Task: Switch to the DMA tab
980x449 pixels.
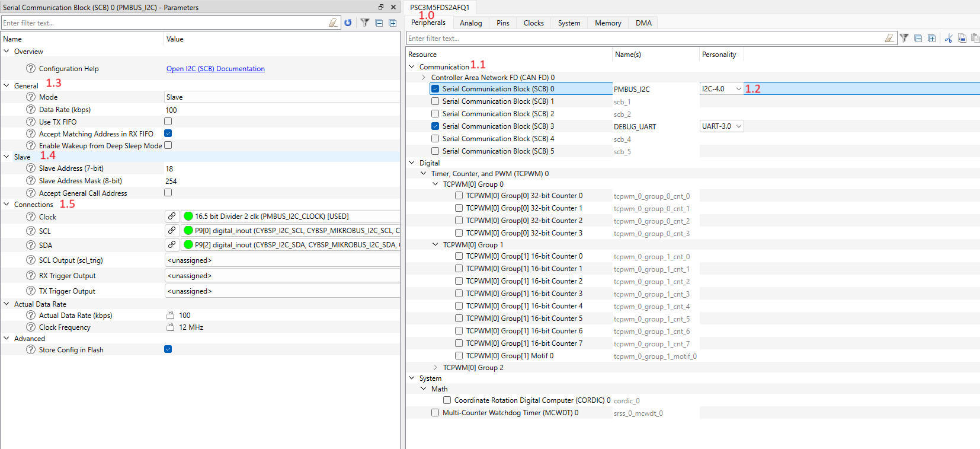Action: click(643, 23)
